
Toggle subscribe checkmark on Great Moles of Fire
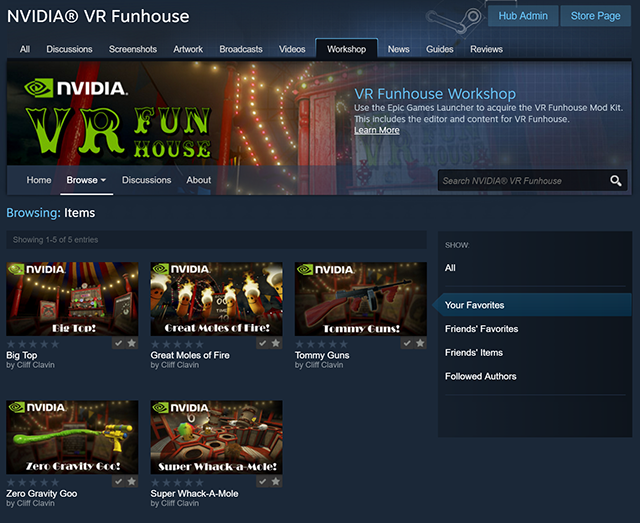[x=263, y=343]
